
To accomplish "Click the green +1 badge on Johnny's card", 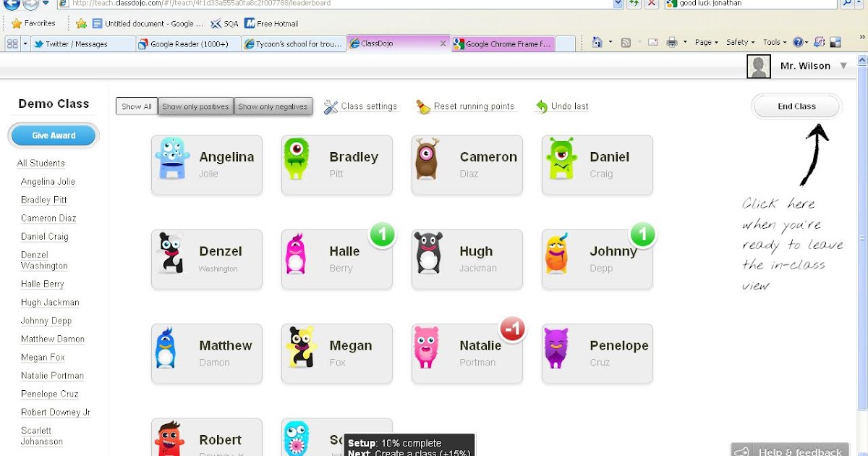I will pyautogui.click(x=642, y=234).
